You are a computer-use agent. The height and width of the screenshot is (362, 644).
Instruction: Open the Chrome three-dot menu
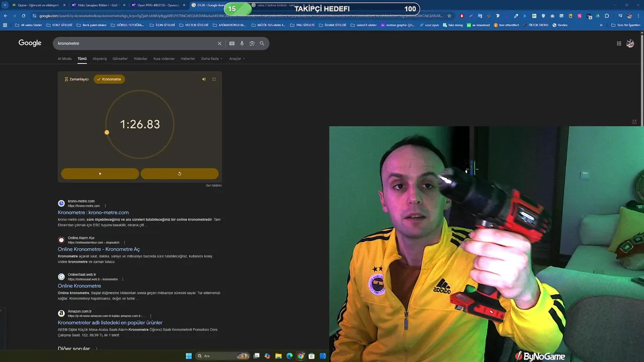point(638,16)
